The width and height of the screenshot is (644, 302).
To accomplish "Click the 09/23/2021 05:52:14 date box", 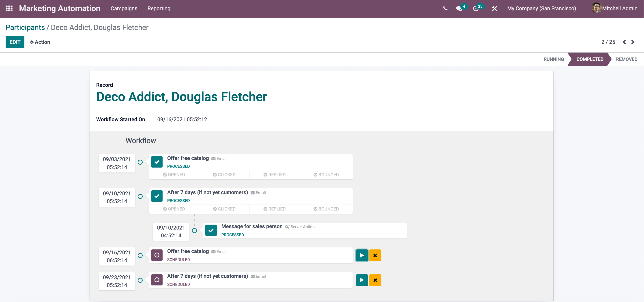I will (117, 281).
